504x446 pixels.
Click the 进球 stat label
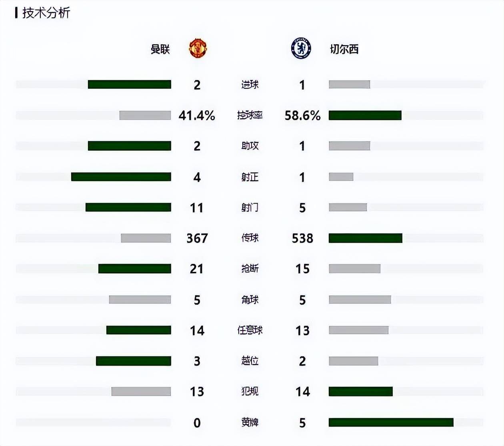[250, 85]
